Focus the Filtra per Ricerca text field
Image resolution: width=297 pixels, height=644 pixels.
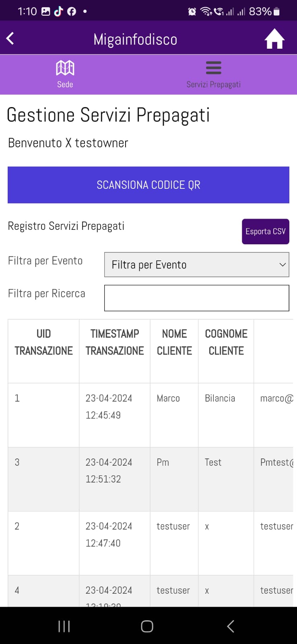coord(196,298)
